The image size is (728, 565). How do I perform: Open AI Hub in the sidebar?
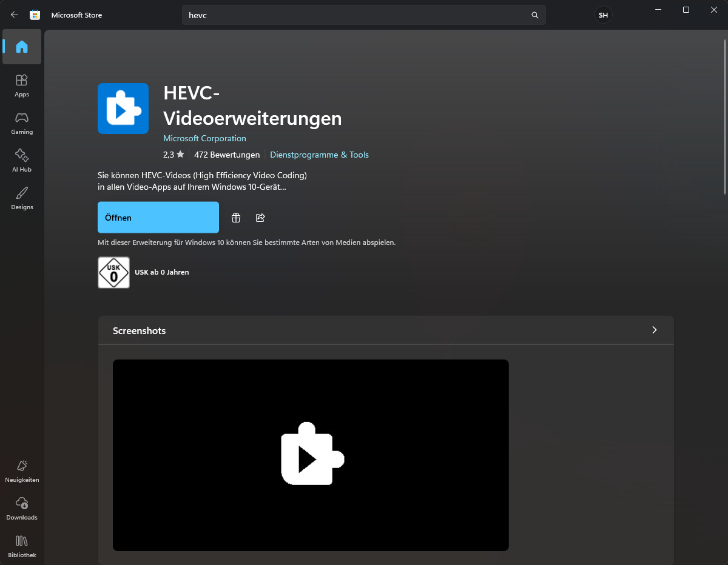coord(22,161)
